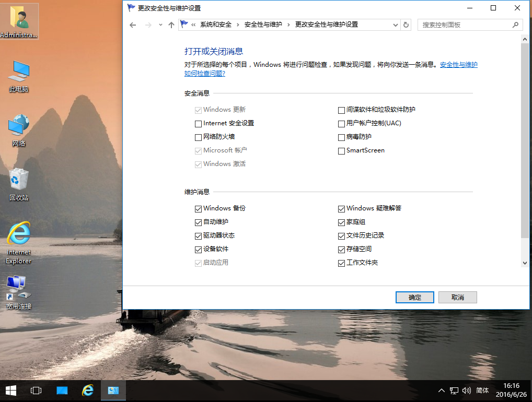Uncheck 驱动器状态 checkbox

199,236
